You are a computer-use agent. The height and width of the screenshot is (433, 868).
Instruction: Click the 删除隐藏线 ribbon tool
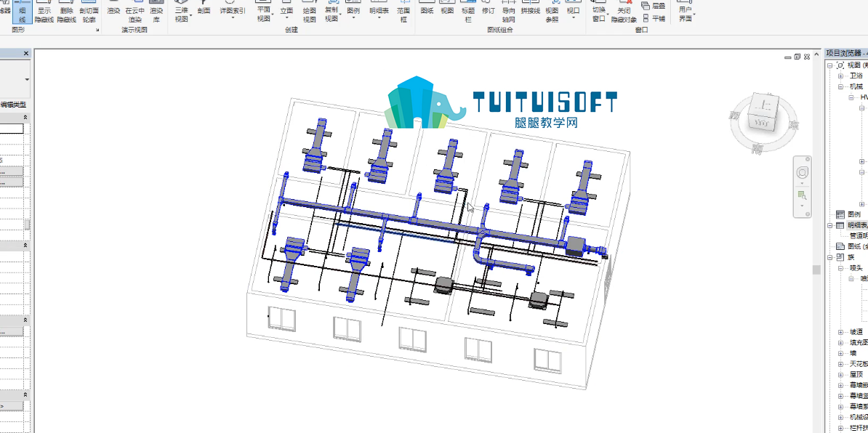pyautogui.click(x=66, y=12)
